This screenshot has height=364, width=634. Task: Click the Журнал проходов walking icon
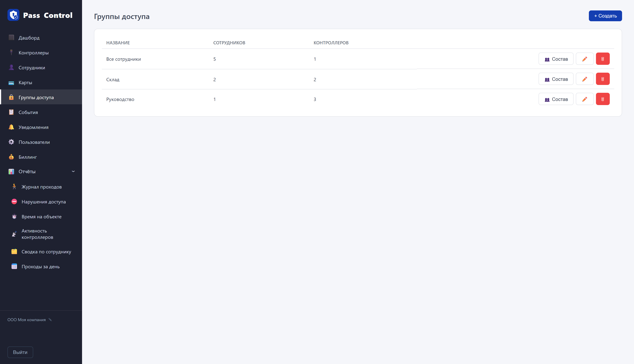coord(14,187)
